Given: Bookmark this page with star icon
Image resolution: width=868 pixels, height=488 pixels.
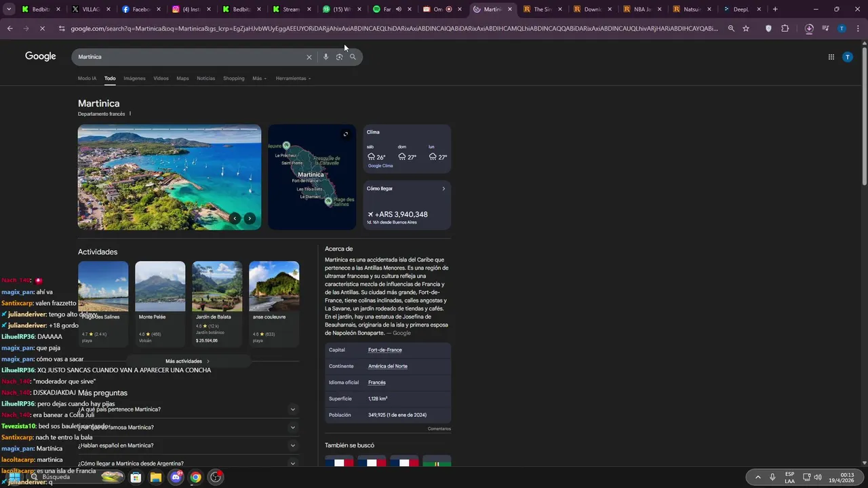Looking at the screenshot, I should [746, 28].
